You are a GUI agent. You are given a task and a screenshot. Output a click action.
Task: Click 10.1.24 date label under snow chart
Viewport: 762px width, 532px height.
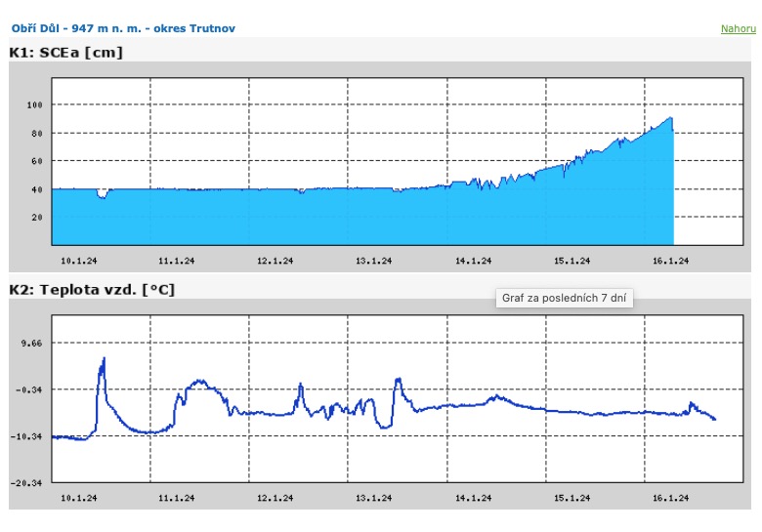[77, 261]
